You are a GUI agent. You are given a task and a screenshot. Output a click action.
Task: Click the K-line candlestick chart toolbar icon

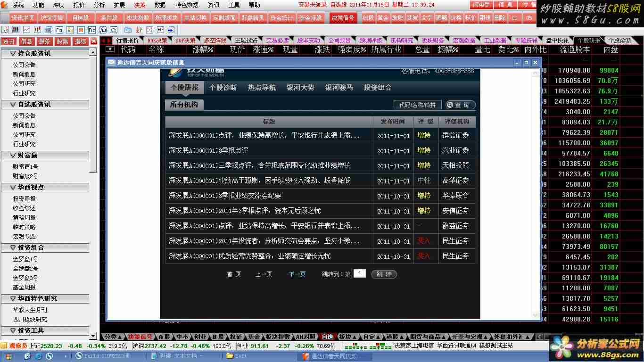click(38, 30)
